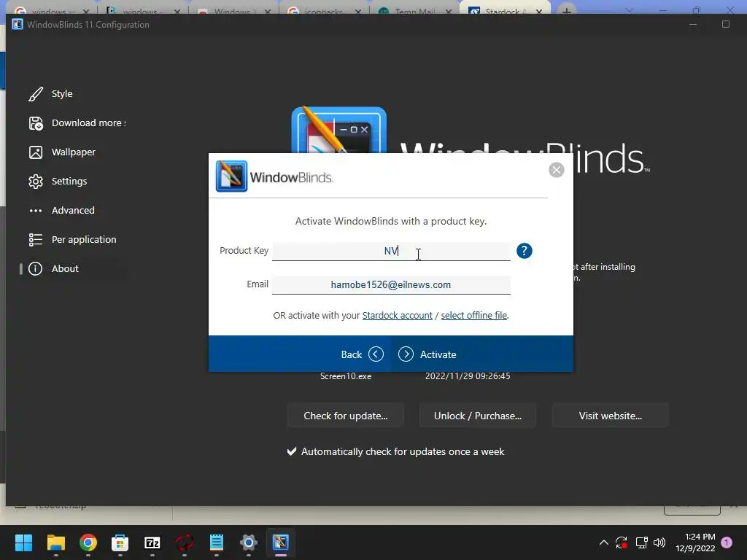The image size is (747, 560).
Task: Open 7-Zip from taskbar
Action: click(152, 542)
